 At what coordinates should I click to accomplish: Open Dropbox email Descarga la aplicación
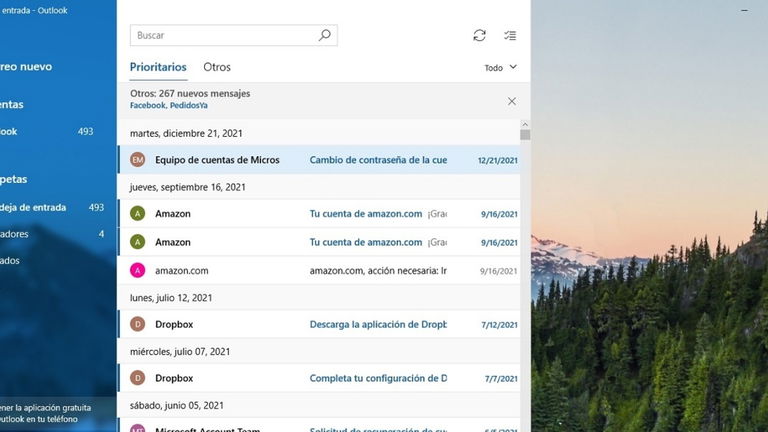coord(319,324)
